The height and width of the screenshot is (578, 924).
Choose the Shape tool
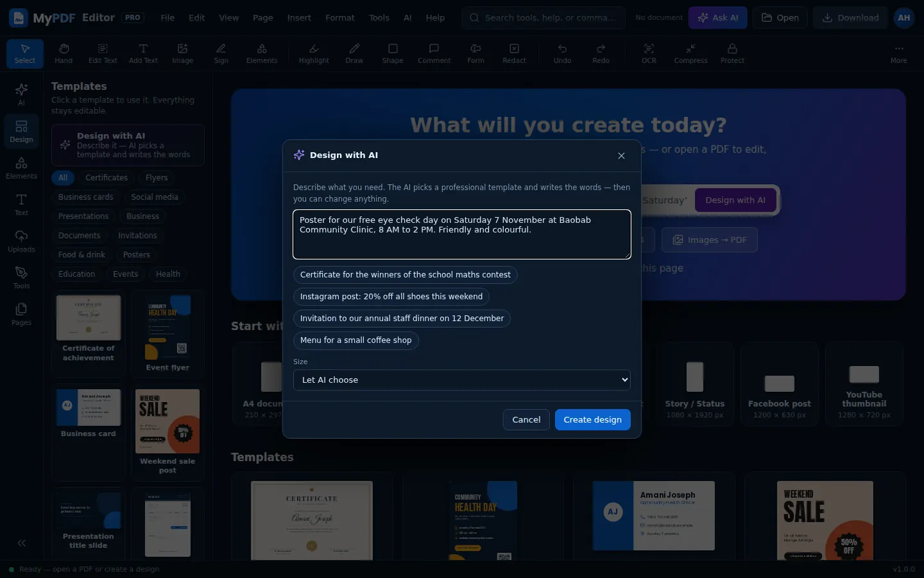393,53
